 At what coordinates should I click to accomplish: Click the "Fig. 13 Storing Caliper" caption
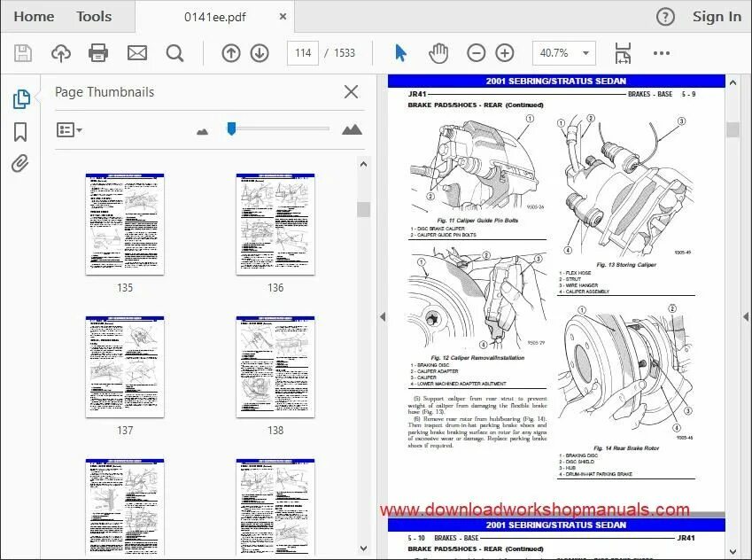[626, 264]
